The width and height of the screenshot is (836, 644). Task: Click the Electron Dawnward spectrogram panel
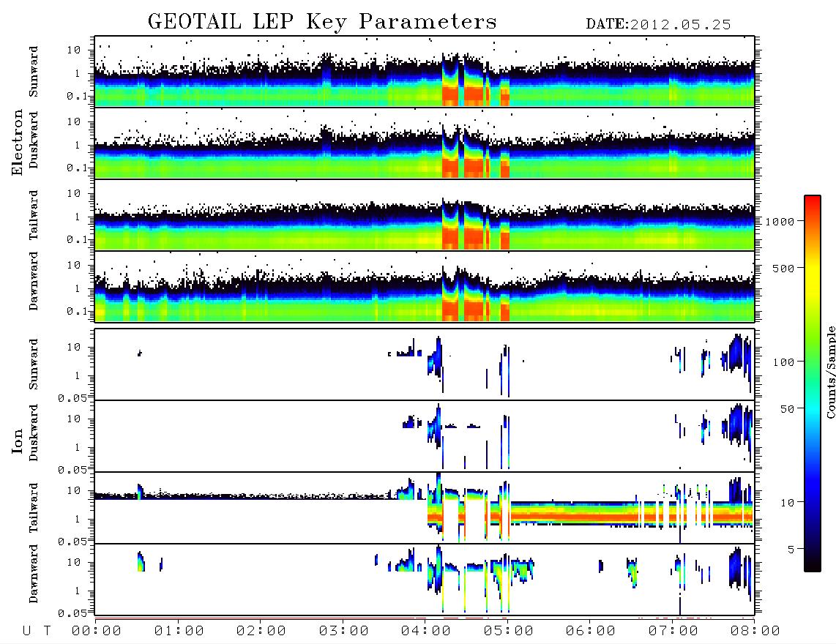click(x=425, y=287)
